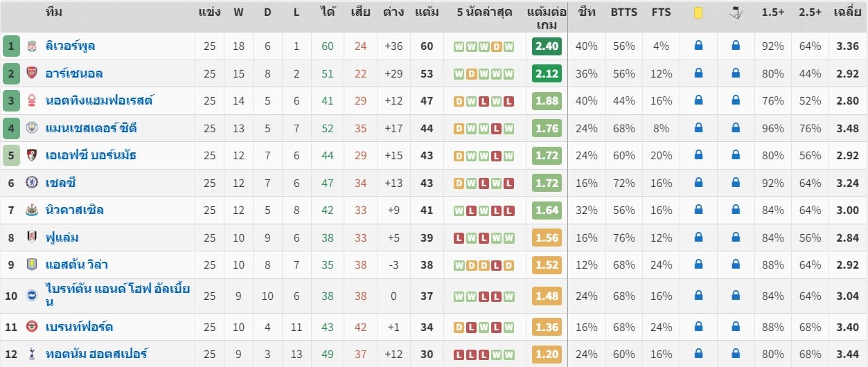Viewport: 868px width, 367px height.
Task: Click Liverpool's yellow card lock icon
Action: (698, 46)
